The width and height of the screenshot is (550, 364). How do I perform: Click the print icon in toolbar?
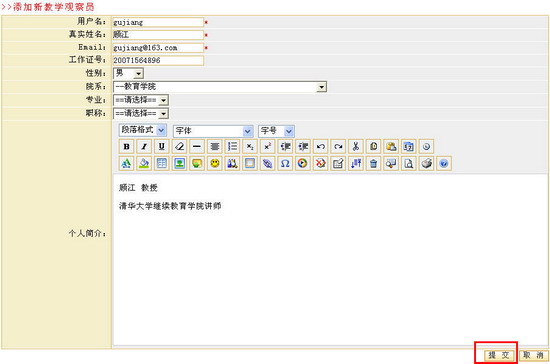coord(426,163)
